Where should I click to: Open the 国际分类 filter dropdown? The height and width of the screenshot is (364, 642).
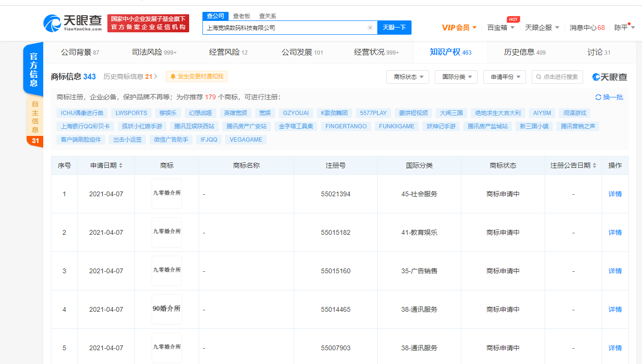(456, 77)
